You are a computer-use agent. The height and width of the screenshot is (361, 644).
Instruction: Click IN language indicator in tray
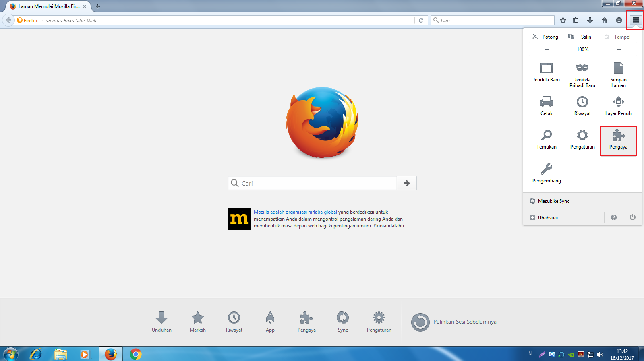[x=529, y=353]
